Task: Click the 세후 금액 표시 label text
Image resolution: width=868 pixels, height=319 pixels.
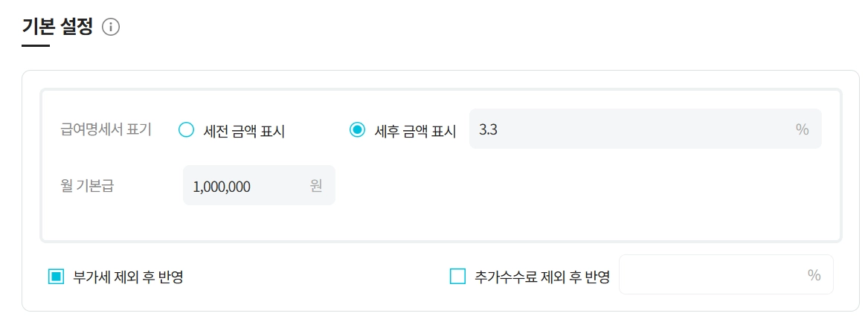Action: pyautogui.click(x=415, y=131)
